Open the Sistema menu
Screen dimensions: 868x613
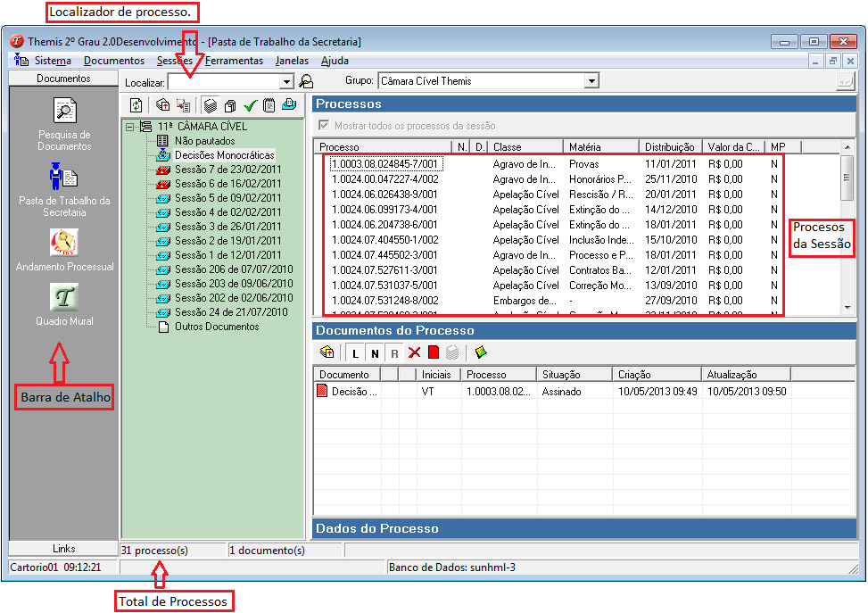point(53,61)
